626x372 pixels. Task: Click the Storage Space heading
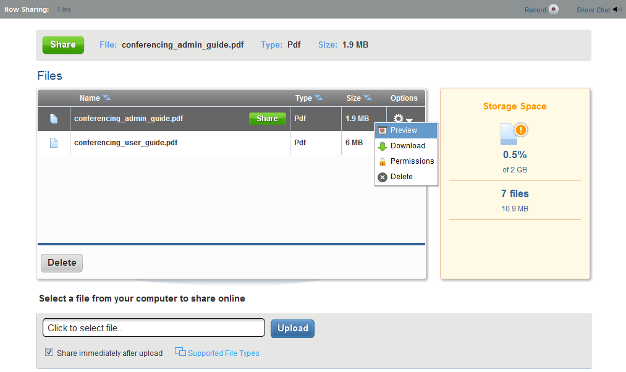pyautogui.click(x=515, y=106)
